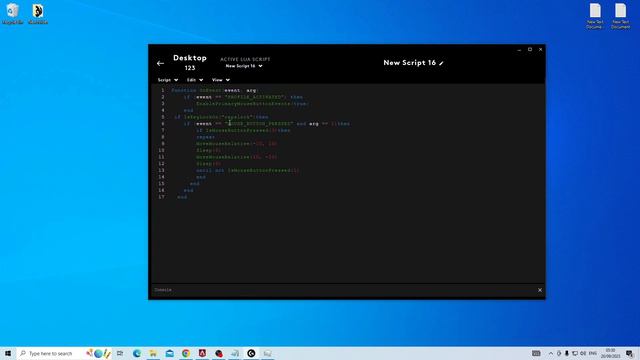The height and width of the screenshot is (360, 640).
Task: Open Google Chrome from the taskbar
Action: point(186,353)
